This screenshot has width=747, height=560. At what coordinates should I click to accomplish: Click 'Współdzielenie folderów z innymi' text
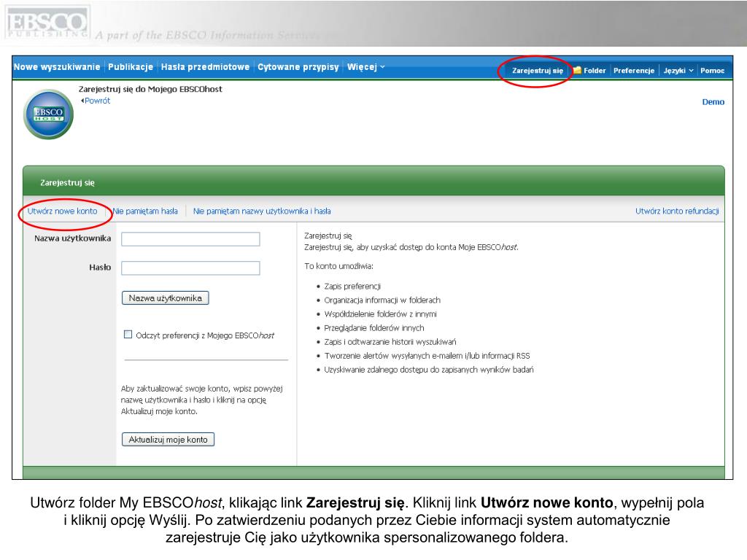380,314
